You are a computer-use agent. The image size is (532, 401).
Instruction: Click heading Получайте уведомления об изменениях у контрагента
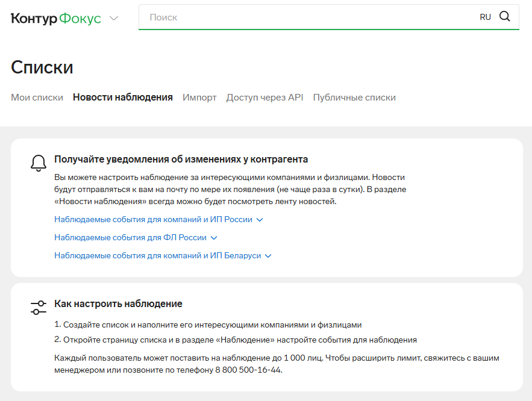tap(181, 160)
